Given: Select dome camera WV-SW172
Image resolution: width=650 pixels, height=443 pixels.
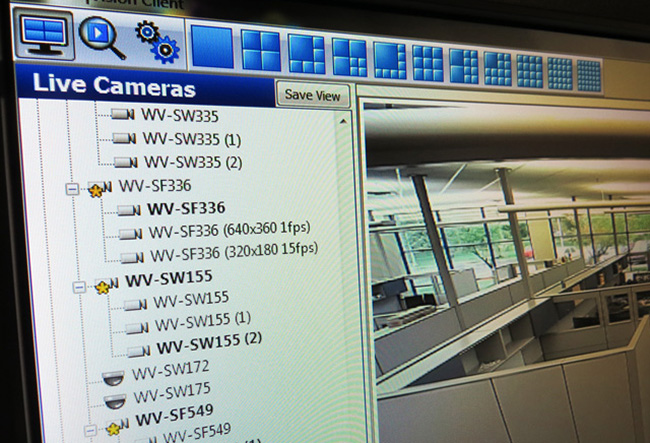Looking at the screenshot, I should click(x=170, y=371).
